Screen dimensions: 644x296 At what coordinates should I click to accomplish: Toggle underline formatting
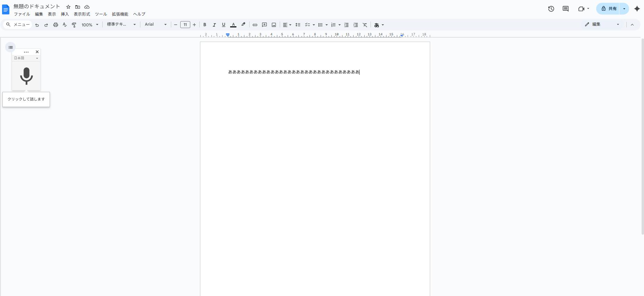pos(224,25)
